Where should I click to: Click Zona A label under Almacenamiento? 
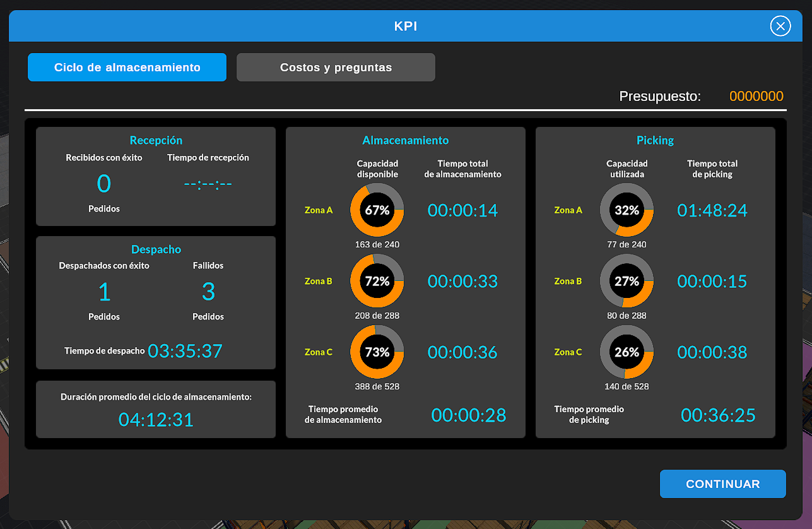click(x=319, y=210)
